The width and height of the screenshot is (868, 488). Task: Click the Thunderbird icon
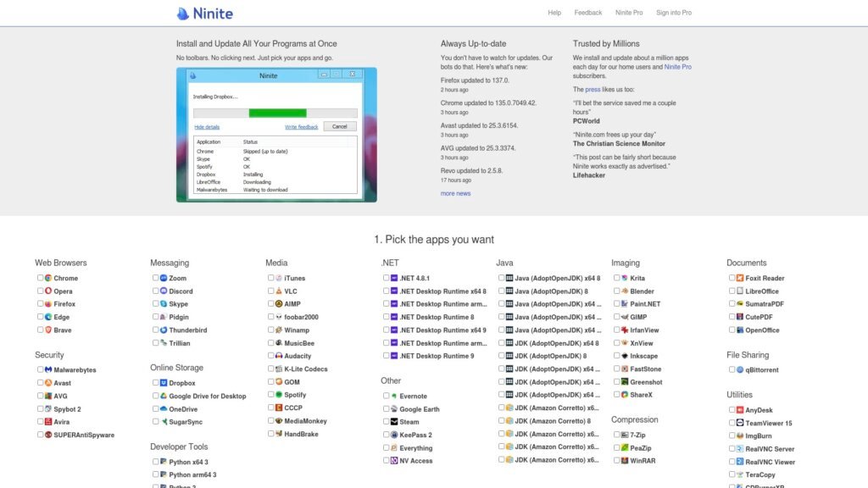pyautogui.click(x=164, y=330)
